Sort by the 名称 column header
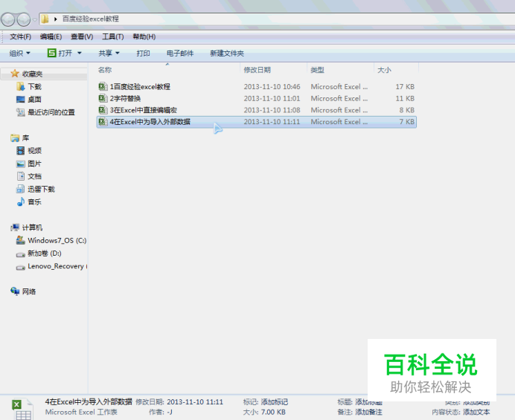 pyautogui.click(x=105, y=70)
